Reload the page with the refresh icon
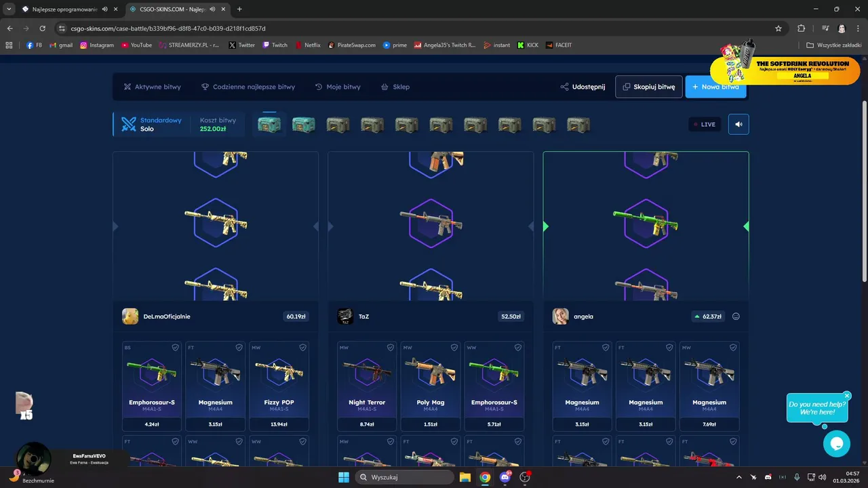The image size is (868, 488). tap(42, 28)
